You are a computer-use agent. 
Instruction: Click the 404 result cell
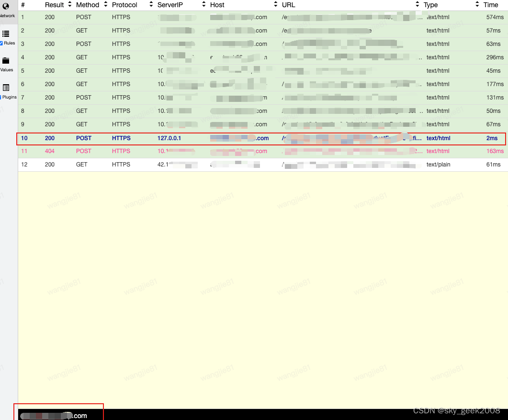pyautogui.click(x=50, y=151)
